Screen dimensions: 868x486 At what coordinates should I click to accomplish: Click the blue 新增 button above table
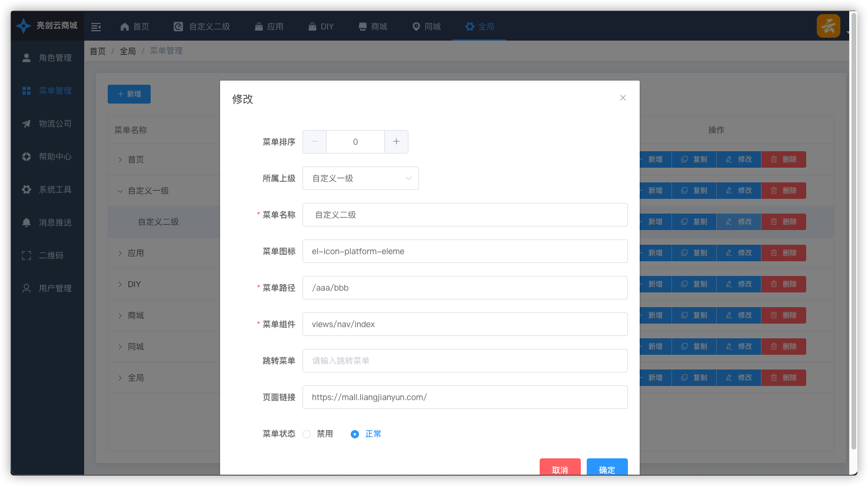tap(129, 94)
